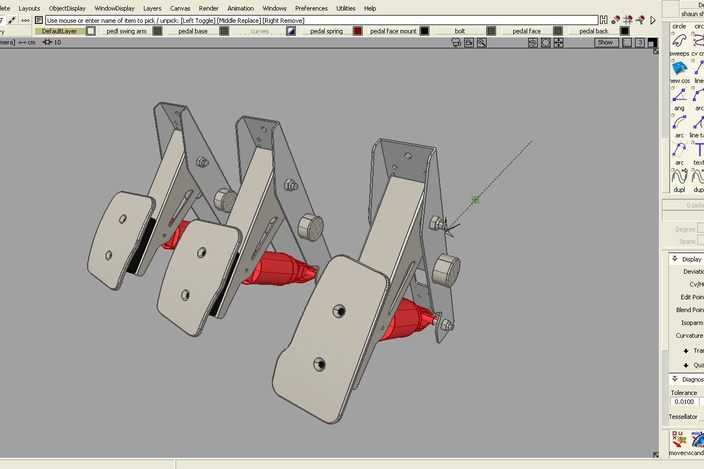Click the viewport track arrows icon

(559, 43)
